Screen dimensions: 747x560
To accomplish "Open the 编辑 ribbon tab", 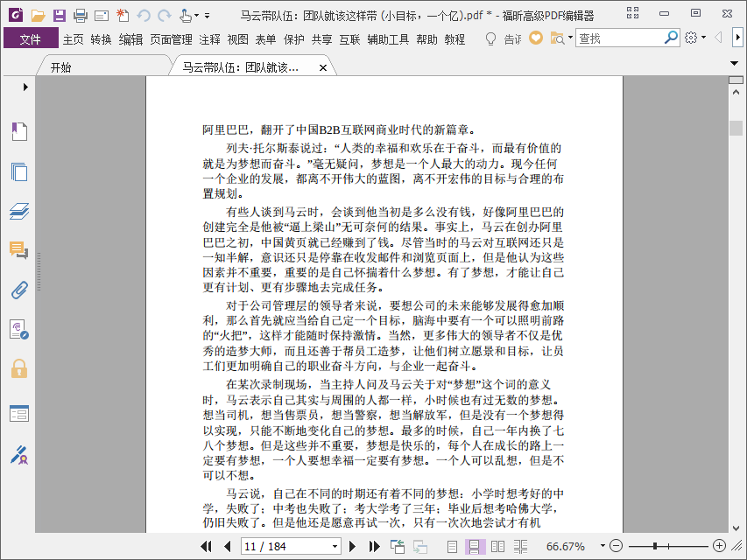I will tap(130, 39).
